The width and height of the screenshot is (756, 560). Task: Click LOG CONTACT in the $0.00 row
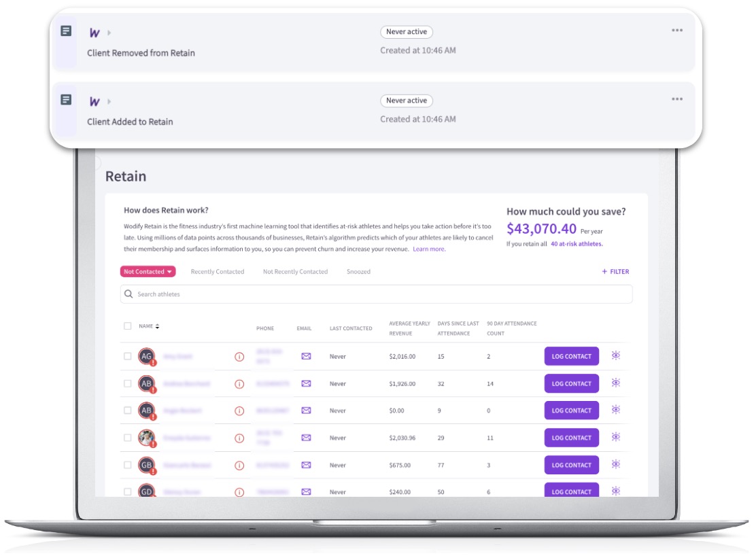(572, 410)
